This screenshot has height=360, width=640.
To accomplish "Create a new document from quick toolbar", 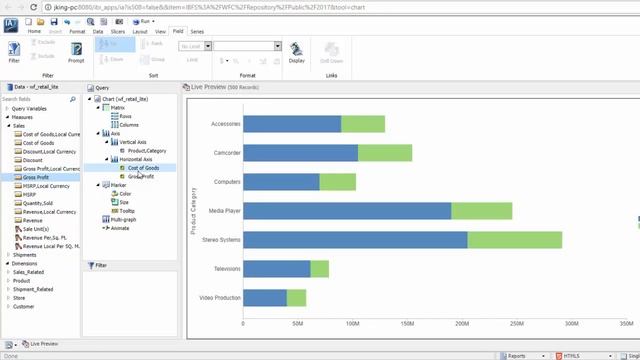I will coord(28,22).
